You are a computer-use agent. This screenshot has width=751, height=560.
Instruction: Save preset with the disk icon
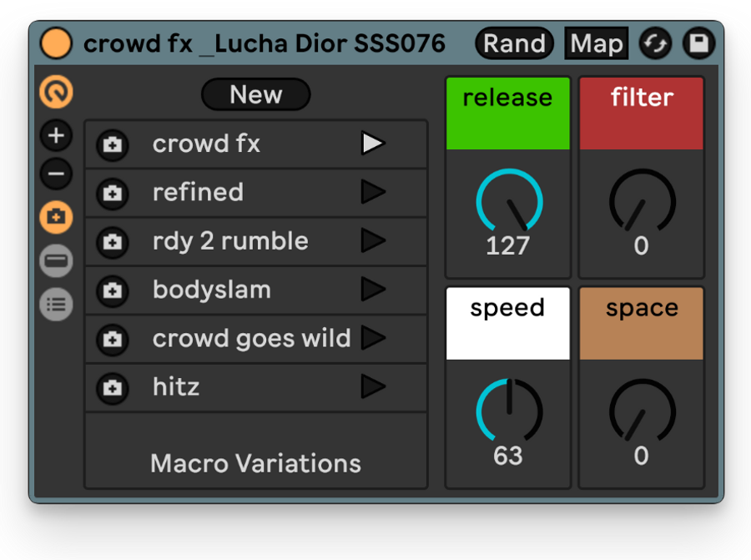pyautogui.click(x=698, y=43)
